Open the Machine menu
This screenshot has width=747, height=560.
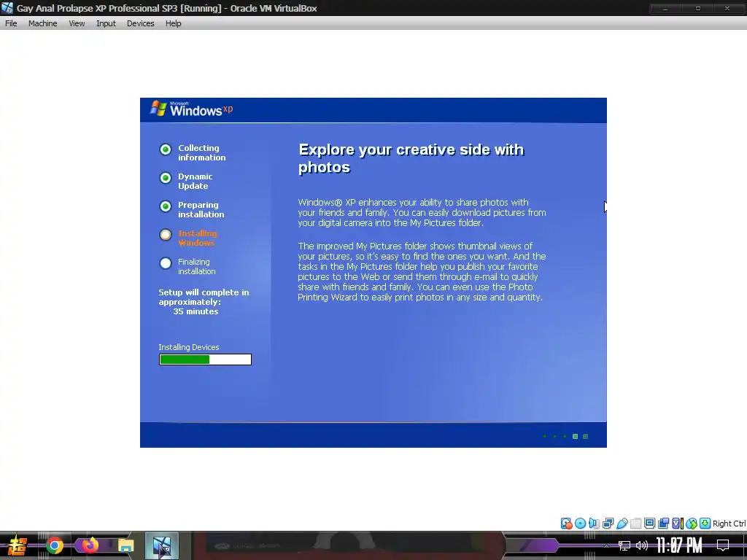(42, 23)
